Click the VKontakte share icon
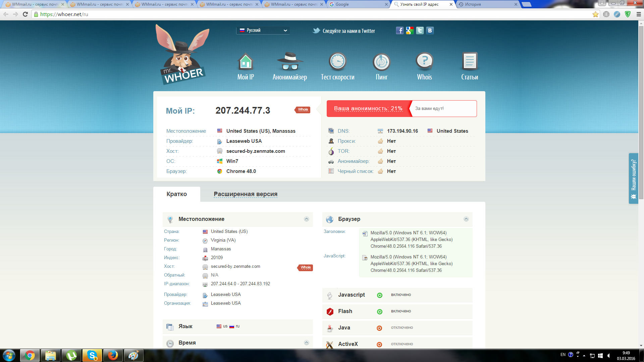The width and height of the screenshot is (644, 362). click(430, 31)
